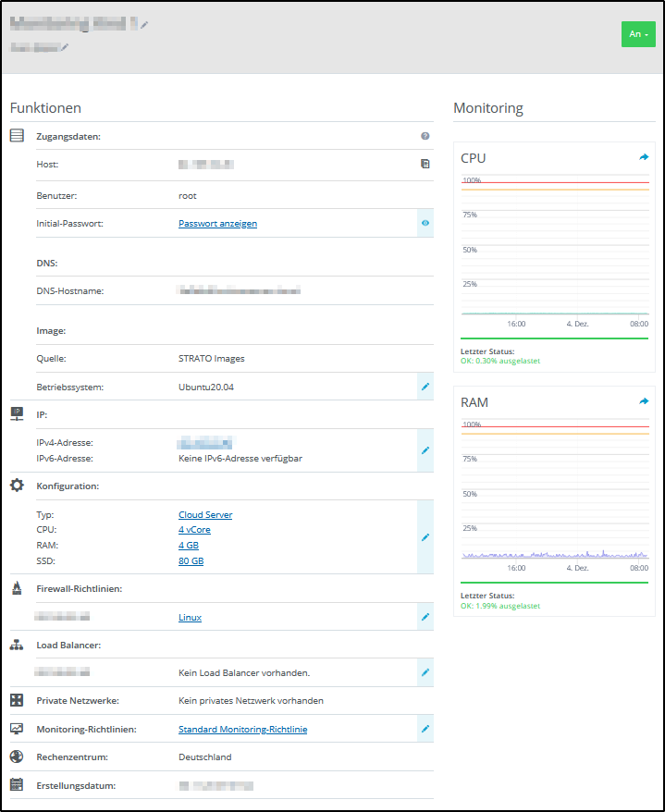The image size is (665, 812).
Task: Click the Private Netzwerke grid icon
Action: pos(17,700)
